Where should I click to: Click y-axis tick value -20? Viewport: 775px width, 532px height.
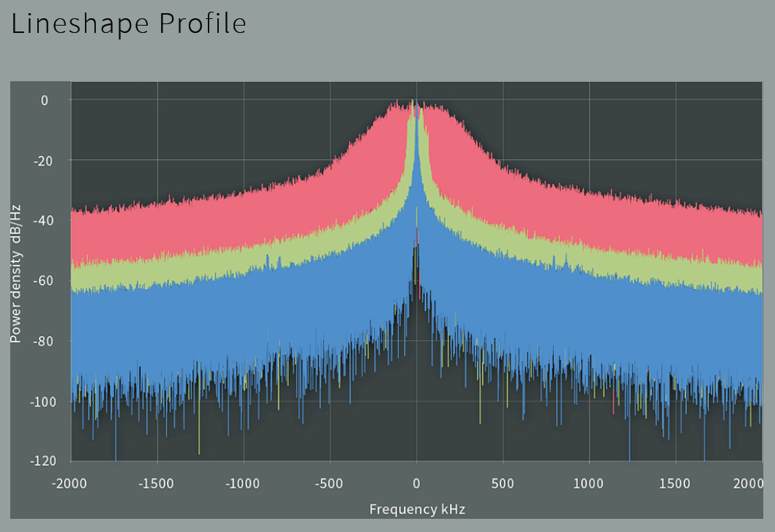(x=43, y=161)
